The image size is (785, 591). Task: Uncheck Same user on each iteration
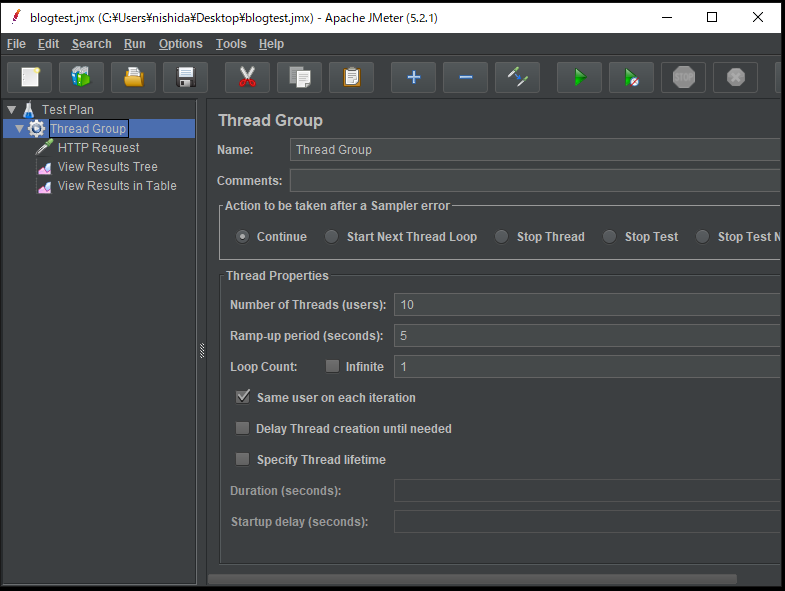(243, 397)
